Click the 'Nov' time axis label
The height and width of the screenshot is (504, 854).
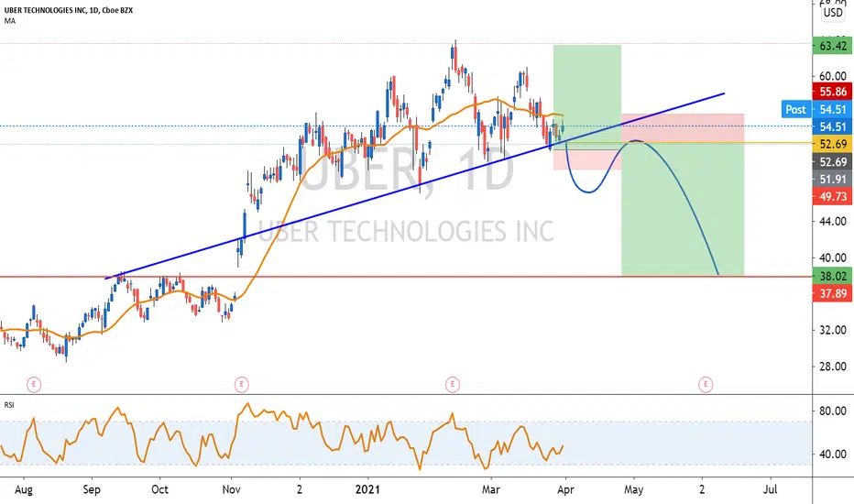click(232, 490)
